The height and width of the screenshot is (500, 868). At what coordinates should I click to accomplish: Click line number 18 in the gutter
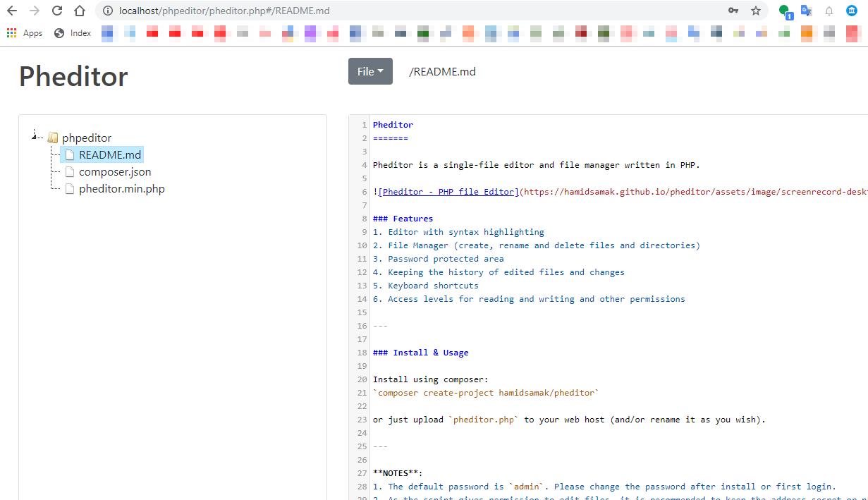click(x=362, y=353)
